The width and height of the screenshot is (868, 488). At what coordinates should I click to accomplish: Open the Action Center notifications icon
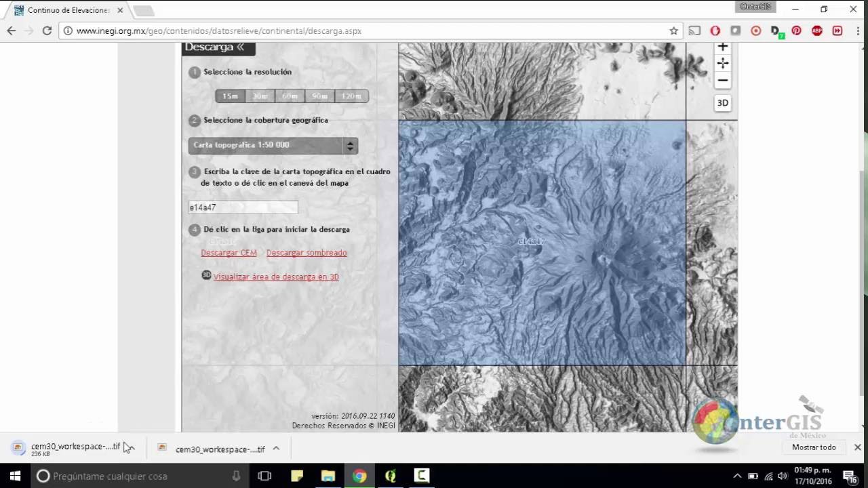click(849, 476)
